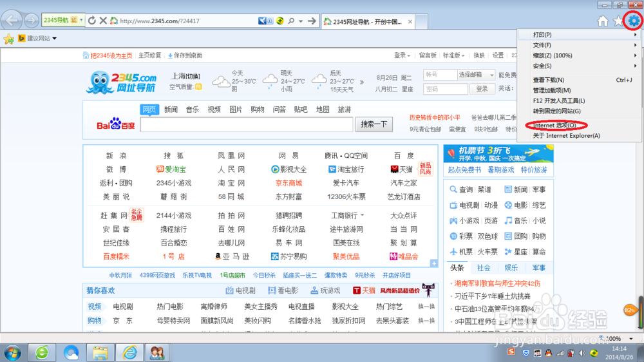Click the browser forward arrow
Screen dimensions: 644x362
(x=31, y=20)
